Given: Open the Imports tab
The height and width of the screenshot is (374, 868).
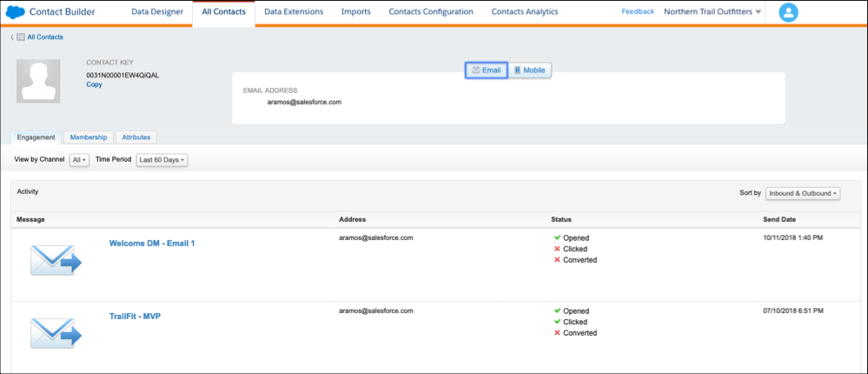Looking at the screenshot, I should tap(356, 11).
